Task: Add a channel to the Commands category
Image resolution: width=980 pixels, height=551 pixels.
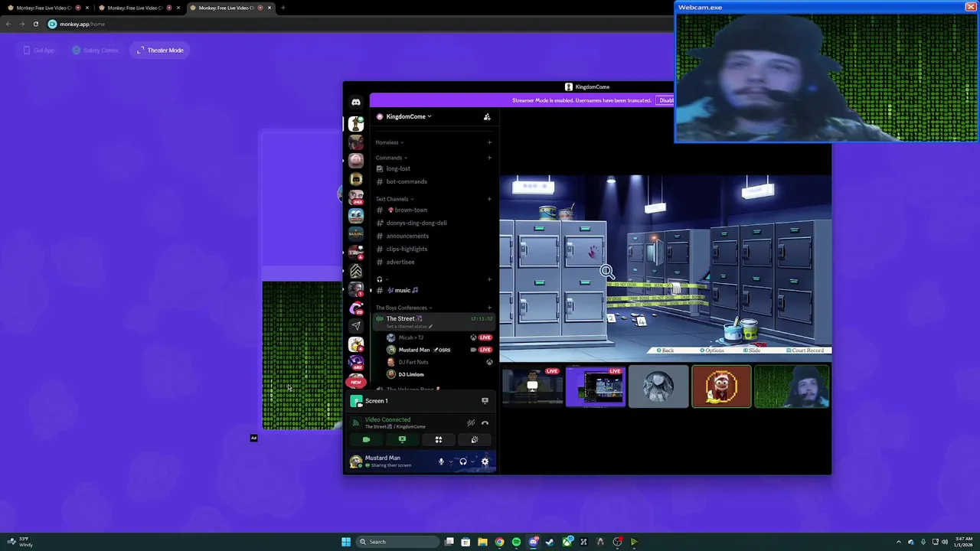Action: [x=489, y=158]
